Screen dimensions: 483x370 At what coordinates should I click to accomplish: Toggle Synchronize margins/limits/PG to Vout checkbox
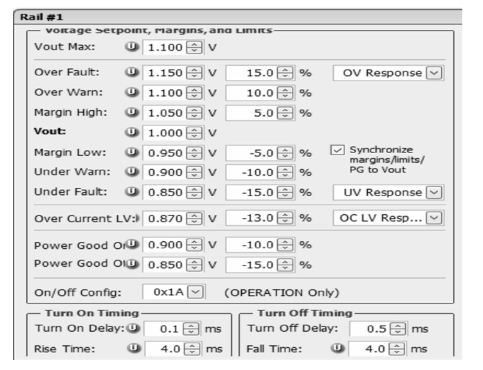click(337, 150)
